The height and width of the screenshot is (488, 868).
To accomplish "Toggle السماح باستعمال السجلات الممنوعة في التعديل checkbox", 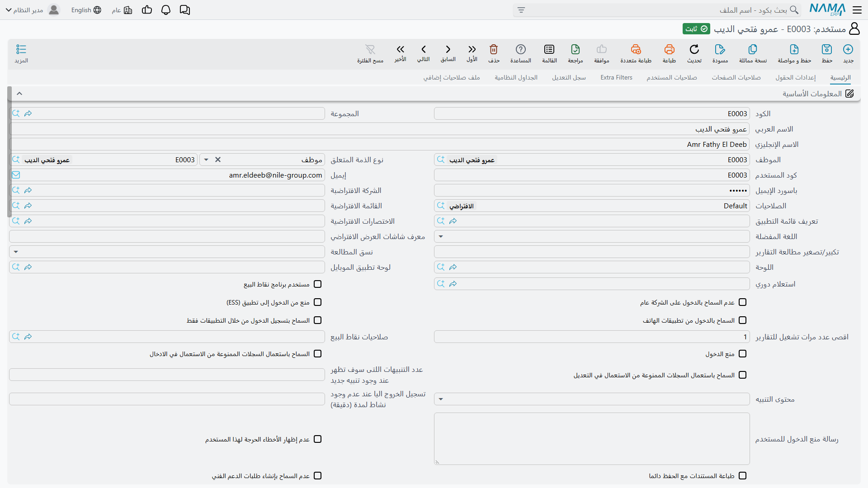I will (x=743, y=375).
